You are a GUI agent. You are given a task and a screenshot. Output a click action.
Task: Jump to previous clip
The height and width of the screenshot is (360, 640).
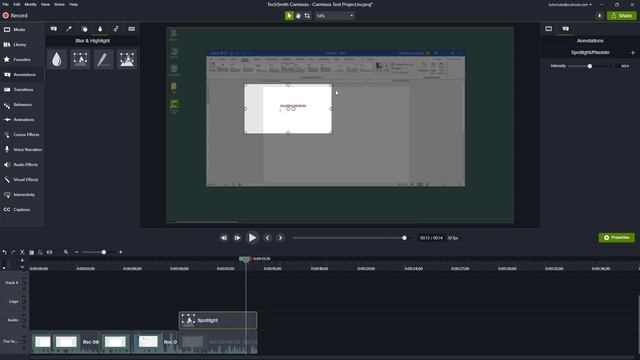(x=224, y=238)
